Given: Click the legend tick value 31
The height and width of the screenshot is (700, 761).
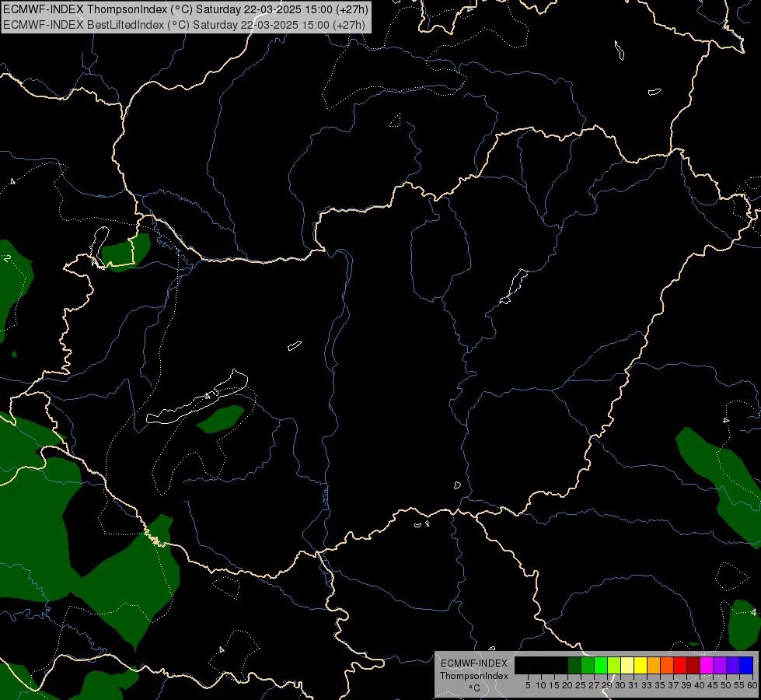Looking at the screenshot, I should pos(634,685).
